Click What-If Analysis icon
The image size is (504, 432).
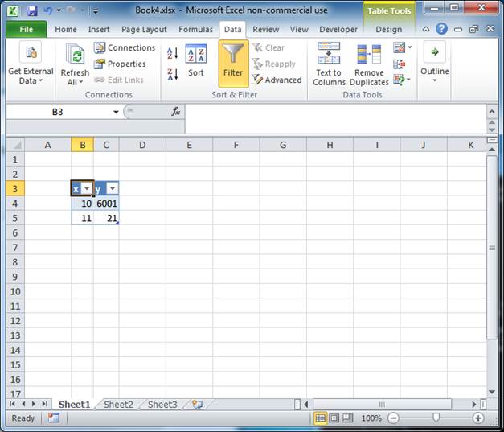click(x=399, y=80)
